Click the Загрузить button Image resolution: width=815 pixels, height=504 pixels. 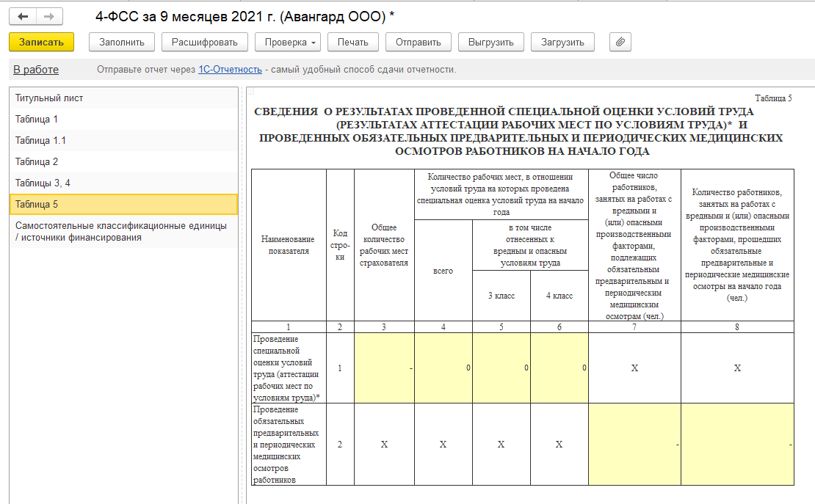(x=562, y=42)
